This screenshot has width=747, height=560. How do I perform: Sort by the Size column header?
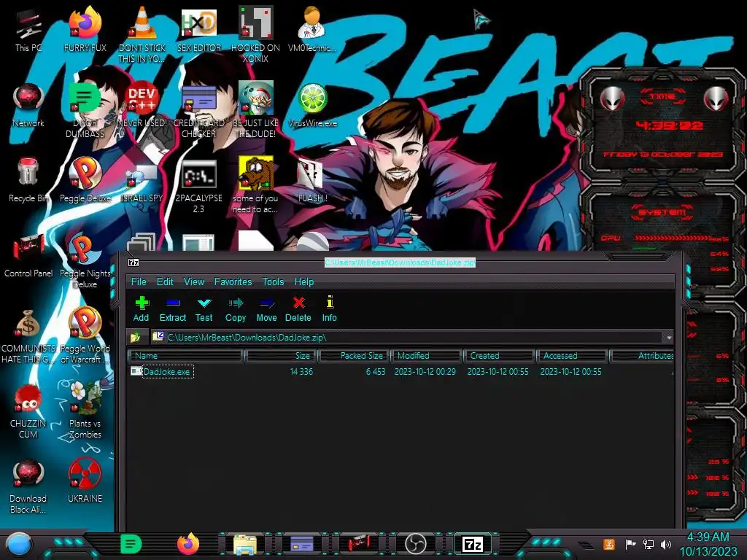coord(281,356)
